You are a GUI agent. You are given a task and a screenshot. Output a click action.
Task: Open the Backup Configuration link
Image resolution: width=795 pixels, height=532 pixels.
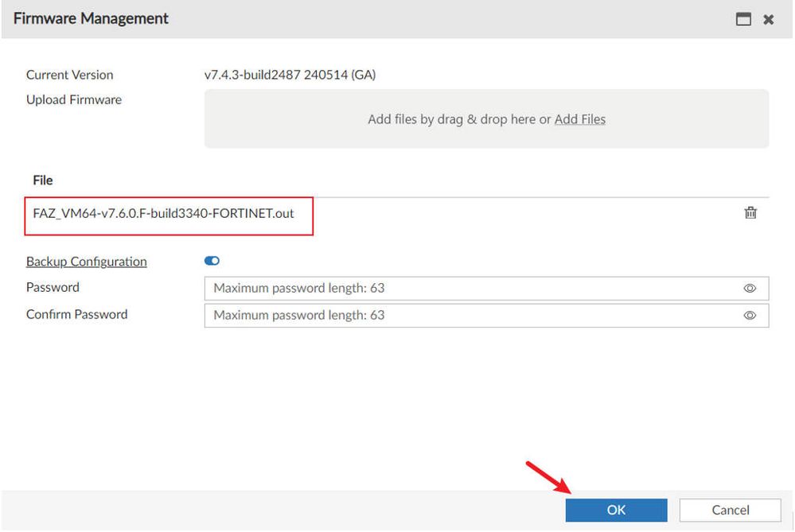(87, 262)
